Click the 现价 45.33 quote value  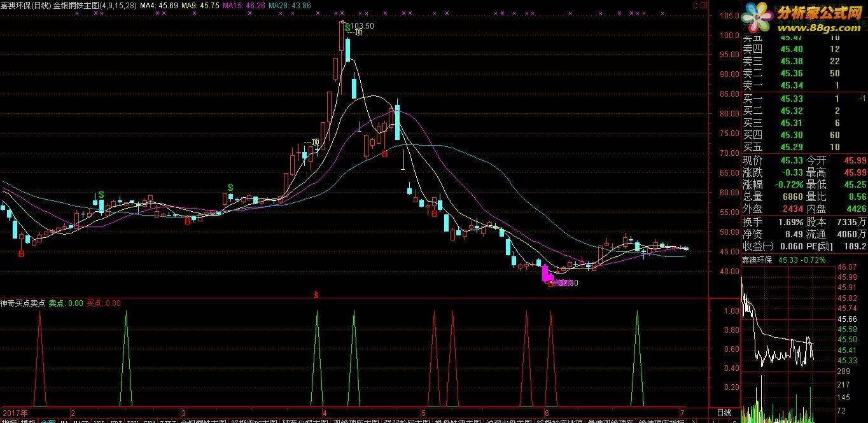792,160
